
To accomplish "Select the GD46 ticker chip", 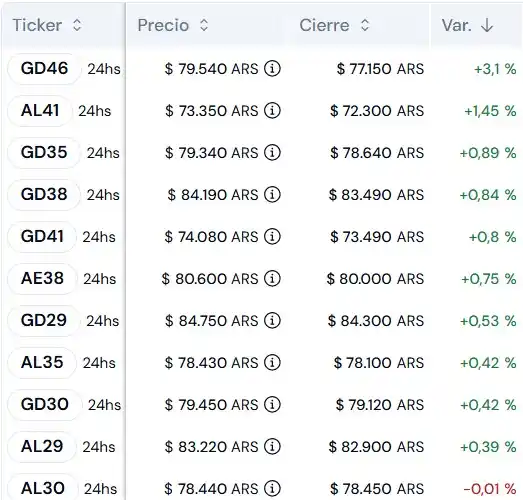I will click(44, 69).
